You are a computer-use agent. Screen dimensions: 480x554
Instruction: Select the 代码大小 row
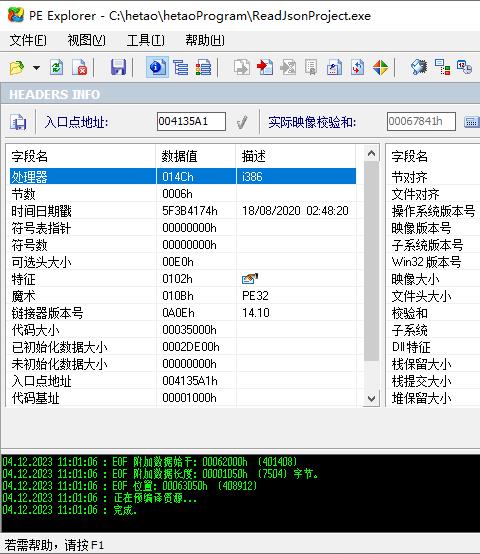[x=183, y=330]
